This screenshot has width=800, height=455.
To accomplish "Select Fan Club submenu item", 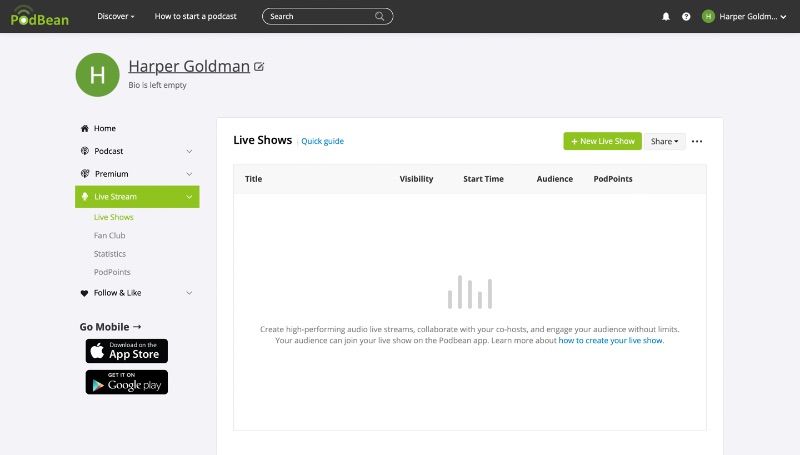I will [109, 236].
